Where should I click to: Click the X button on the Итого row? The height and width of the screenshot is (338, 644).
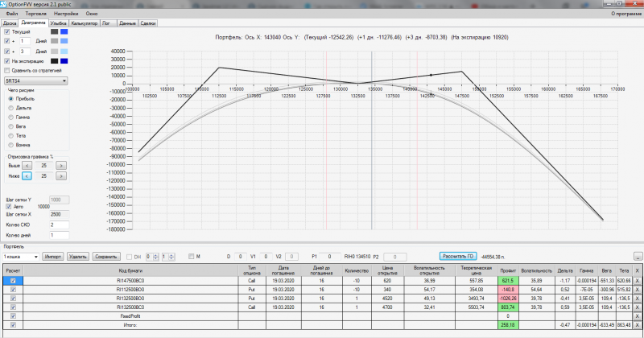coord(637,325)
